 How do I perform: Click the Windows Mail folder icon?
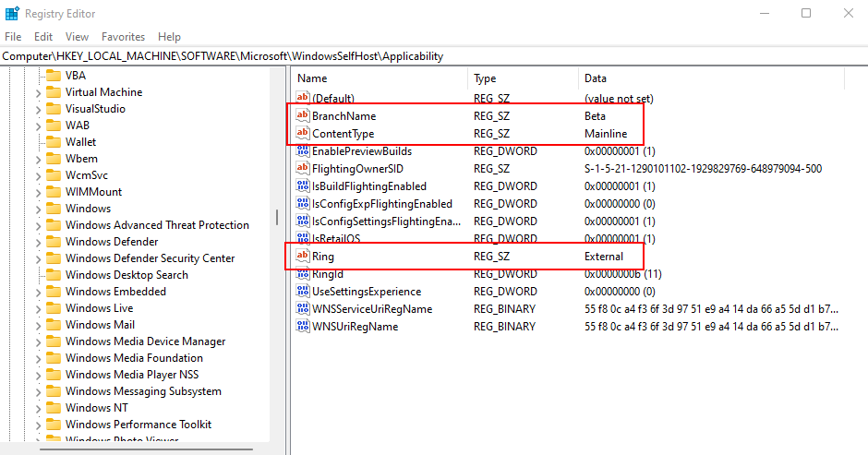point(54,324)
